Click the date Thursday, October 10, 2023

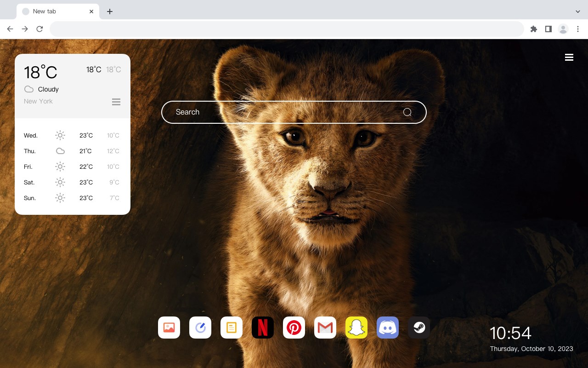pyautogui.click(x=531, y=349)
